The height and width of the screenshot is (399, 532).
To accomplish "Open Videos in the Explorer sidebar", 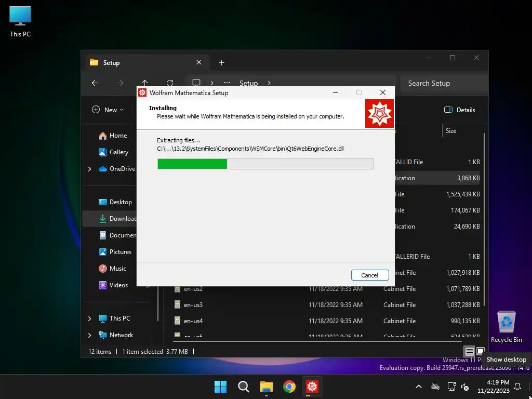I will [113, 285].
